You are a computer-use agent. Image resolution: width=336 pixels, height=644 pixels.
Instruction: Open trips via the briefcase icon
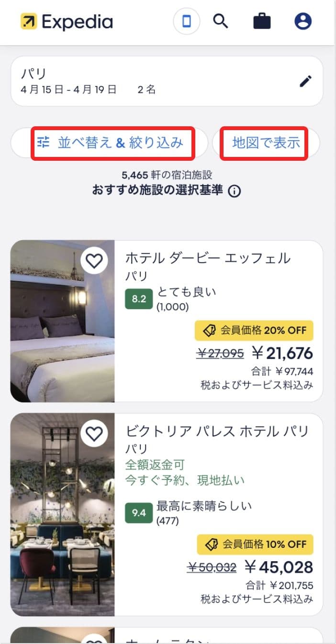click(261, 22)
